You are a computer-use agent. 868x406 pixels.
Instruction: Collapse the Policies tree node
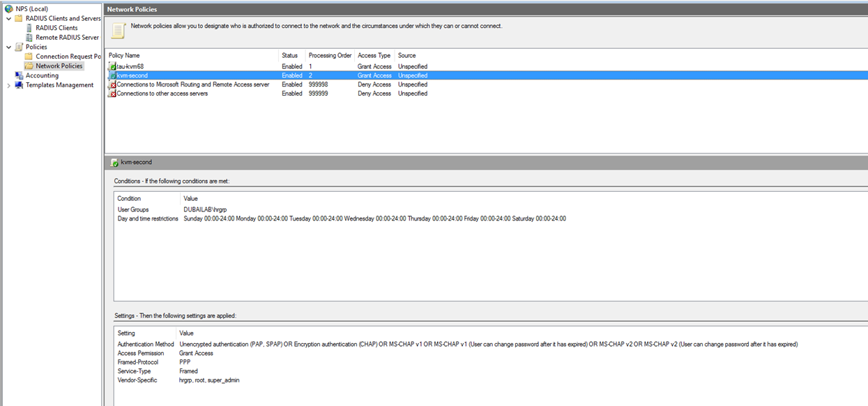coord(8,47)
